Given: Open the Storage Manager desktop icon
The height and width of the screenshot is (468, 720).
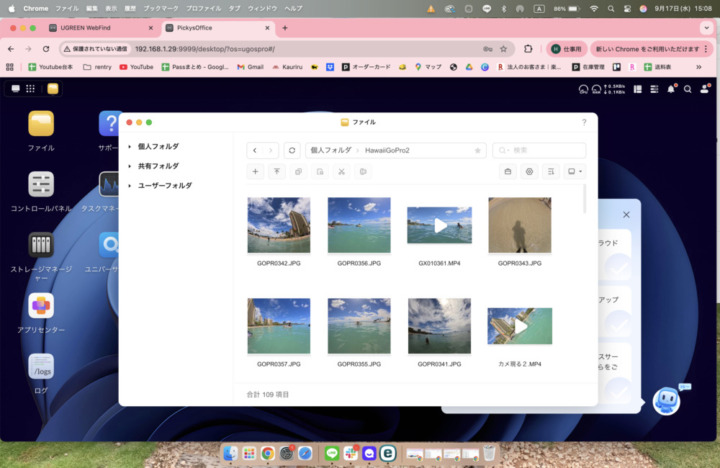Looking at the screenshot, I should [41, 246].
